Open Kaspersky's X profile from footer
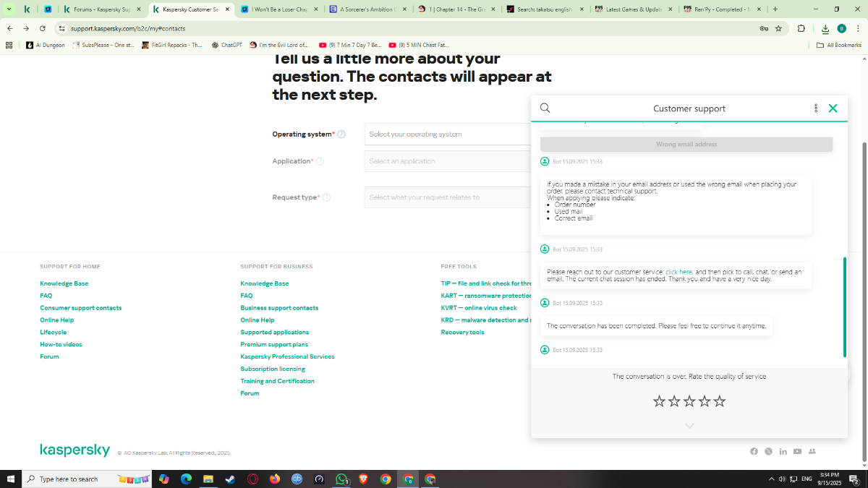Screen dimensions: 868x488 [768, 451]
